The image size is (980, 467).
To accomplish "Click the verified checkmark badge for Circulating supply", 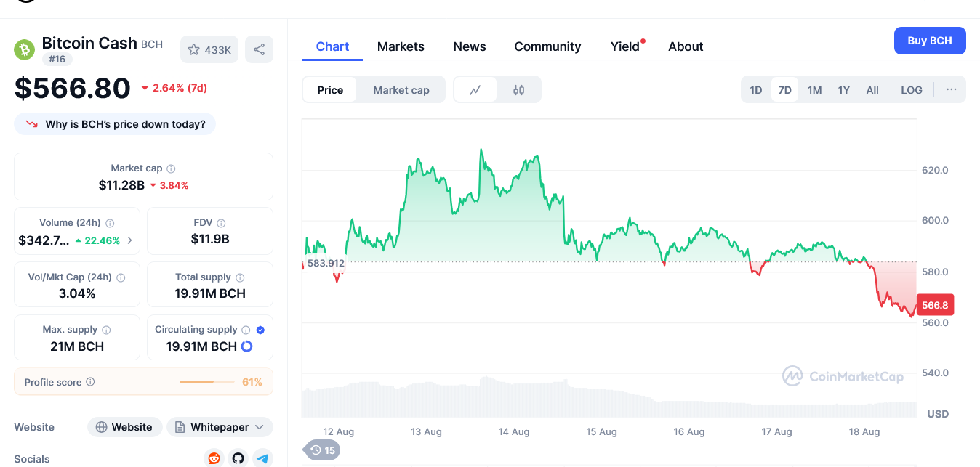I will tap(260, 330).
